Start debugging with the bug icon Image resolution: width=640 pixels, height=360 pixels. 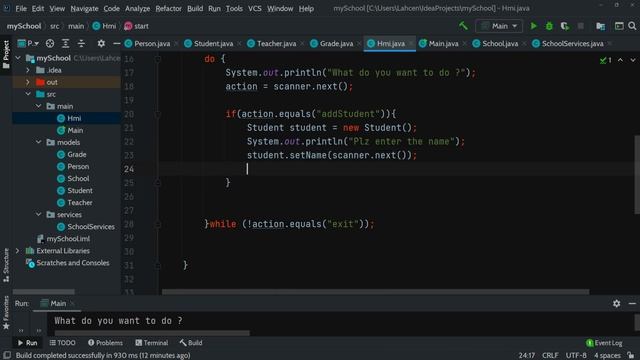click(x=549, y=26)
